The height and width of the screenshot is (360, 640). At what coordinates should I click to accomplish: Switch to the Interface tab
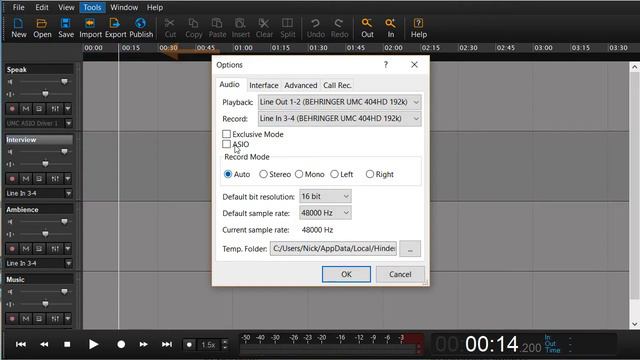coord(264,85)
